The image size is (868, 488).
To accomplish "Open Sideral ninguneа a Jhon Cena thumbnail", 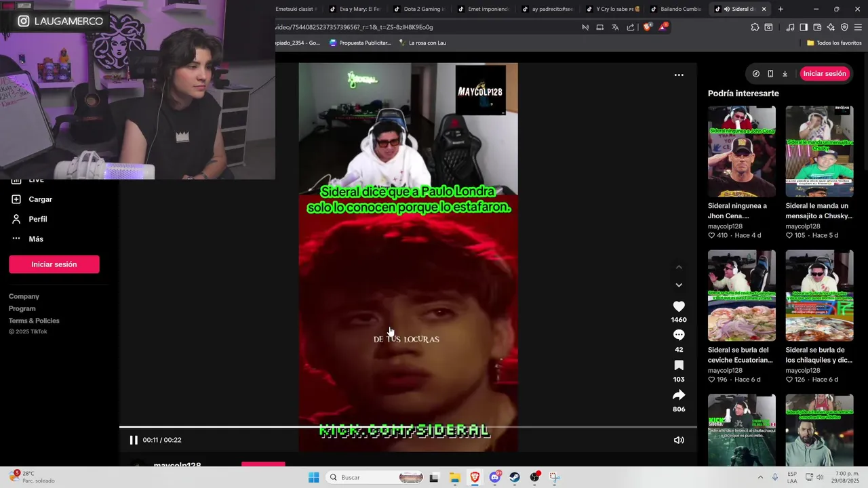I will [741, 151].
